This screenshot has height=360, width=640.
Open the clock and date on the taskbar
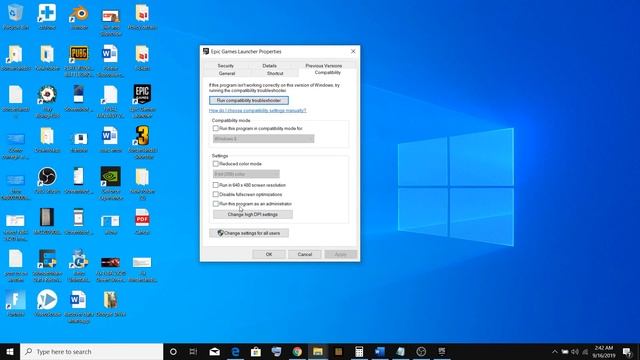coord(603,351)
